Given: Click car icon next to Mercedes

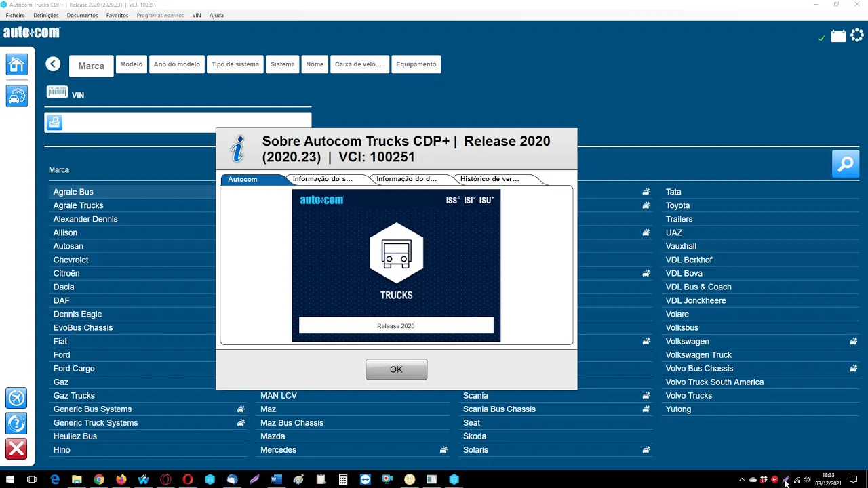Looking at the screenshot, I should [x=443, y=449].
